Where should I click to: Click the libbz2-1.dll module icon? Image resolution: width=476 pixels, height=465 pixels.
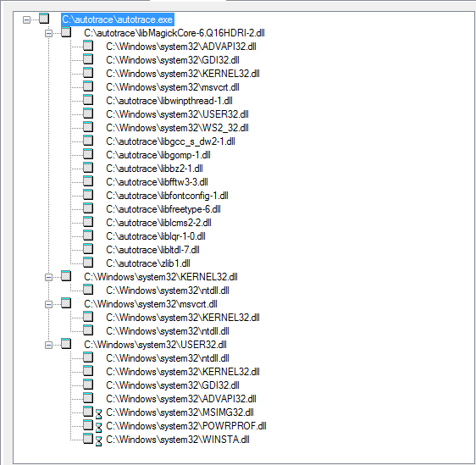(x=88, y=167)
